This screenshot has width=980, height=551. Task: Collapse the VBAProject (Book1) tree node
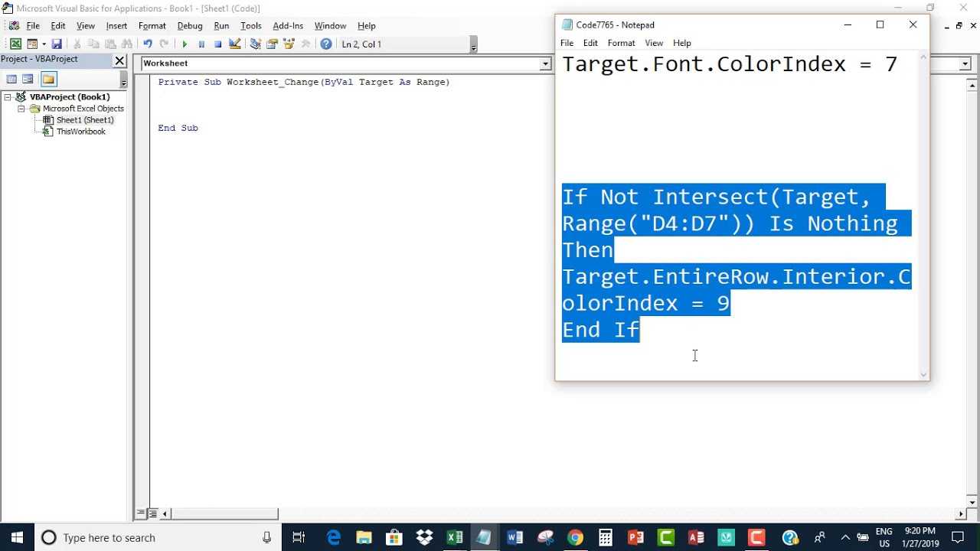pos(8,97)
